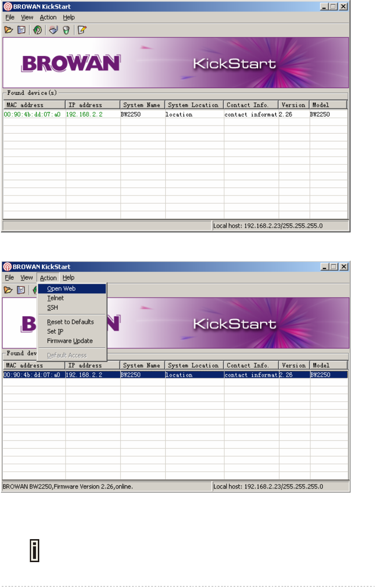Click the Contact Info. column header in the lower window

[251, 366]
